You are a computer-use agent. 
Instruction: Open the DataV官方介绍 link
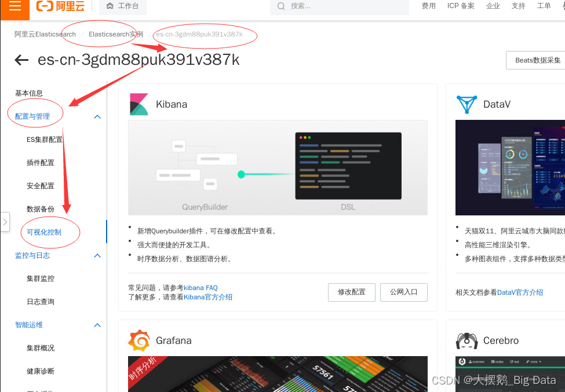click(520, 292)
